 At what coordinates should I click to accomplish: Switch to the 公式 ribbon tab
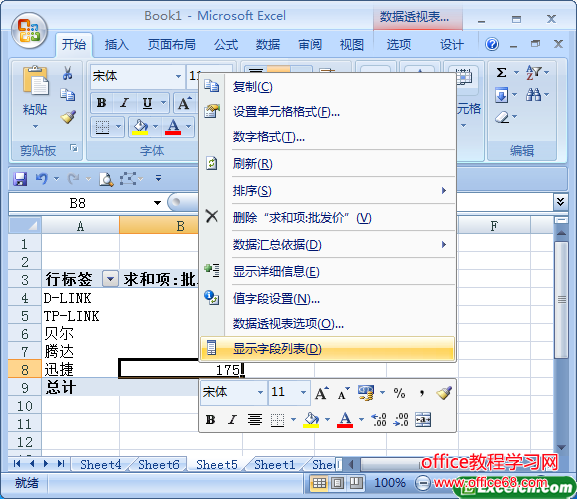pos(226,45)
